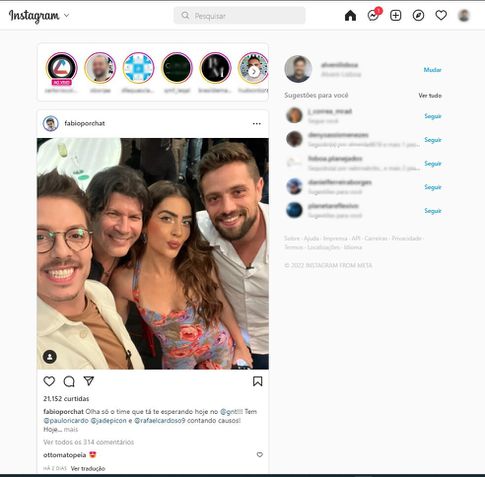Follow the second suggested account

click(x=433, y=140)
